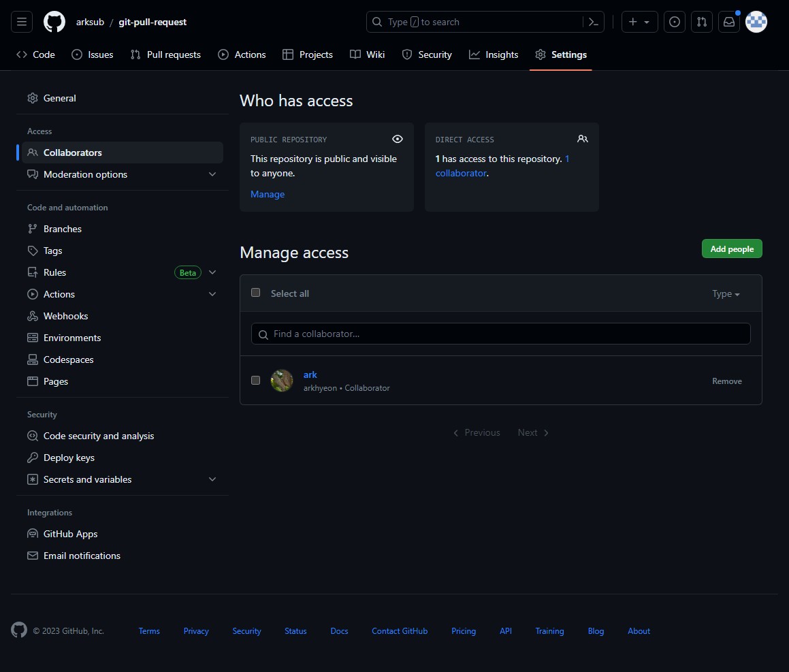Open the command palette icon
This screenshot has height=672, width=789.
593,22
